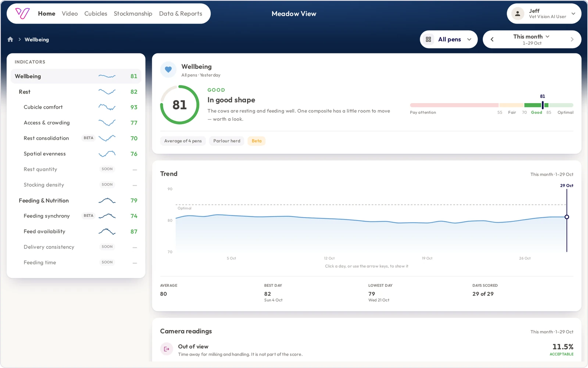Click the Average of 4 pens chip
This screenshot has width=588, height=368.
[x=183, y=141]
